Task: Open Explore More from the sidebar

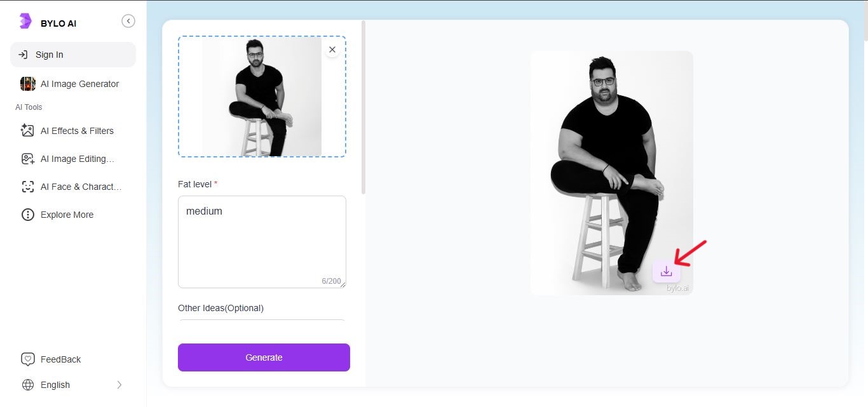Action: point(66,214)
